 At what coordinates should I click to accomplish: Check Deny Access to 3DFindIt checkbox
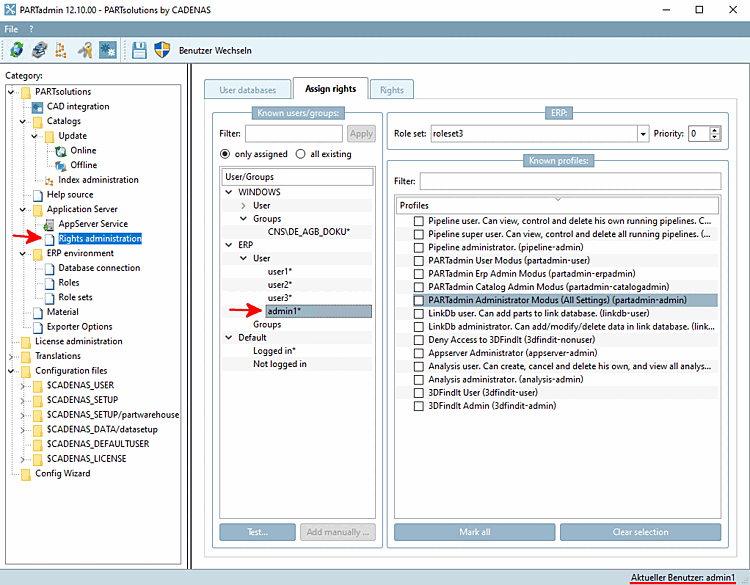coord(419,340)
